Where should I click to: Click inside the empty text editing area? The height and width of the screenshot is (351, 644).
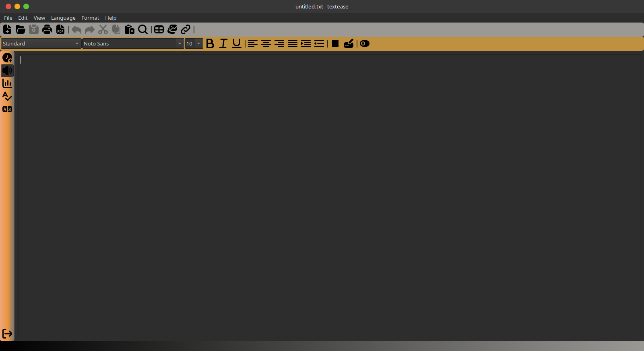[x=329, y=196]
